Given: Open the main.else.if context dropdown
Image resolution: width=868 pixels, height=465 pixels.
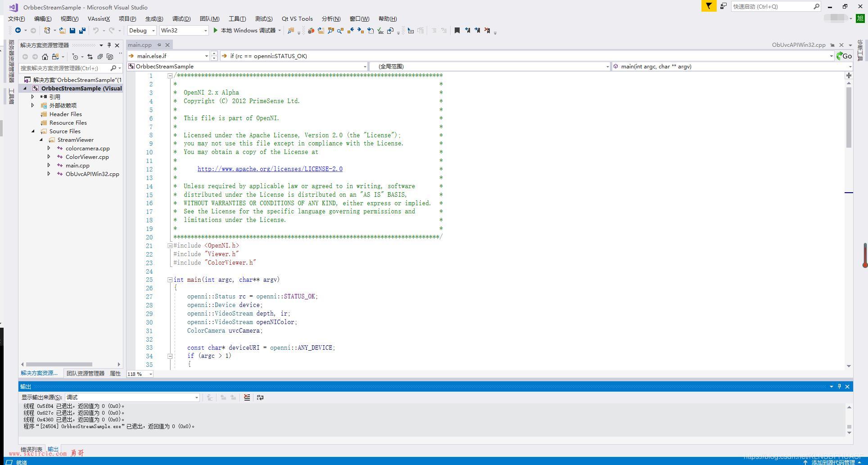Looking at the screenshot, I should (x=168, y=56).
